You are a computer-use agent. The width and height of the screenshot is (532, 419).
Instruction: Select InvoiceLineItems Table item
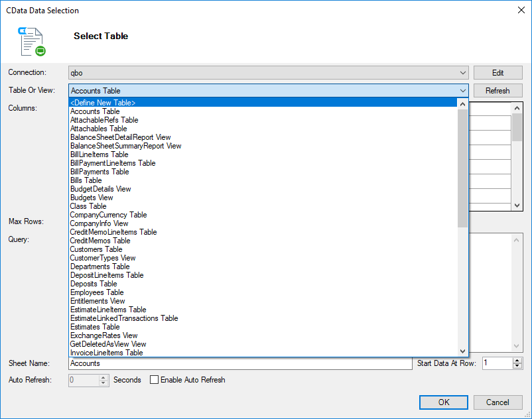point(106,353)
